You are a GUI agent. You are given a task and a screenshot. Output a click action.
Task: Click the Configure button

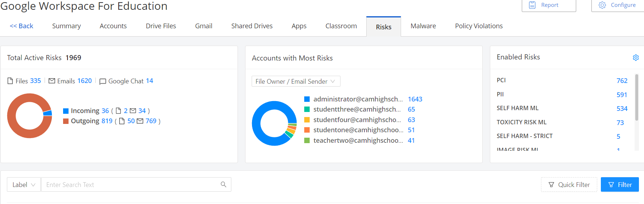[619, 5]
